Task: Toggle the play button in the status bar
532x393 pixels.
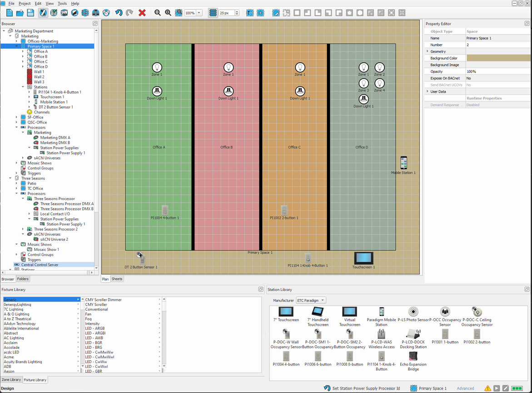Action: pos(497,388)
